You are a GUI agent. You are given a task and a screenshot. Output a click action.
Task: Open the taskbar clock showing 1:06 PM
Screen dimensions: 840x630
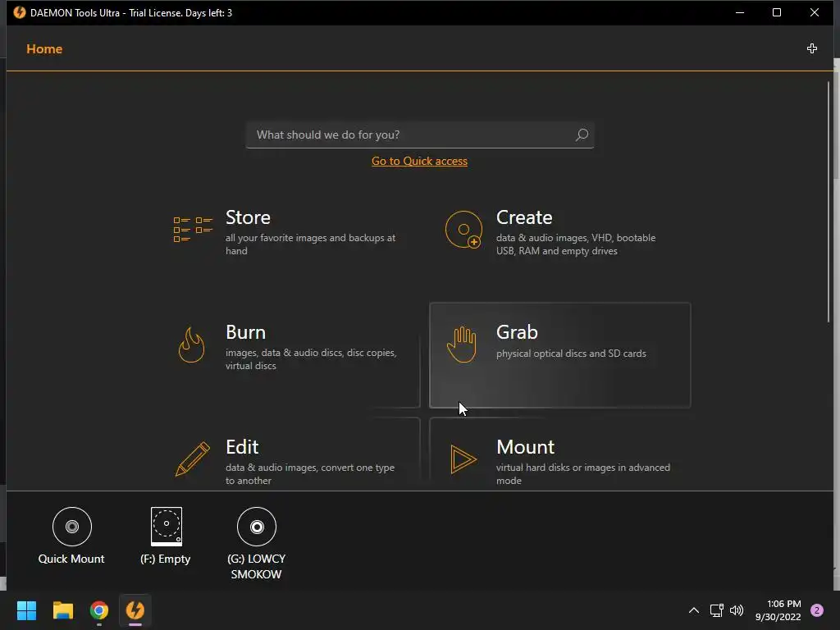[x=778, y=610]
